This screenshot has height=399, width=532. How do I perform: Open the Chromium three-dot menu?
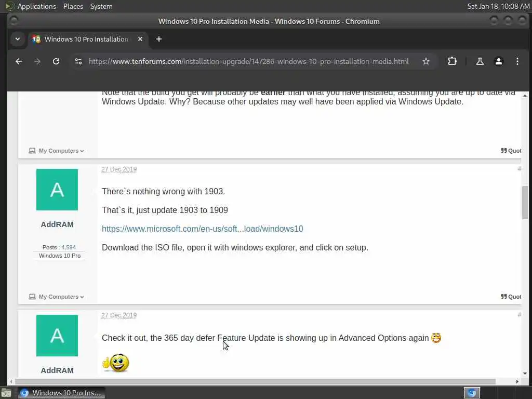[517, 61]
